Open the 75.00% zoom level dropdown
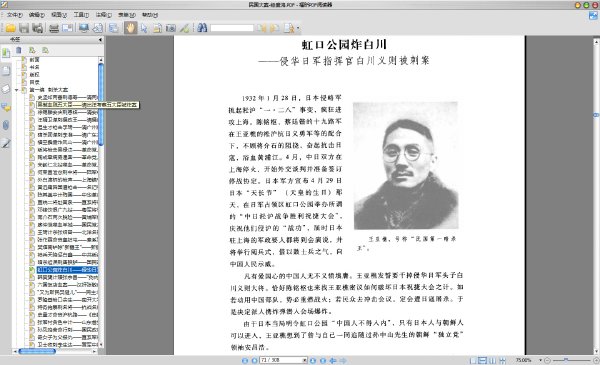 (540, 360)
